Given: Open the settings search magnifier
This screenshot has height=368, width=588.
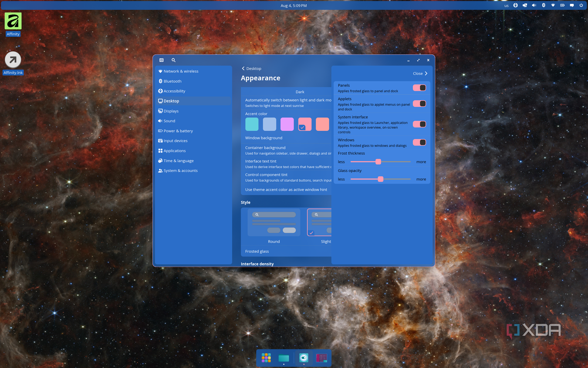Looking at the screenshot, I should [x=173, y=60].
